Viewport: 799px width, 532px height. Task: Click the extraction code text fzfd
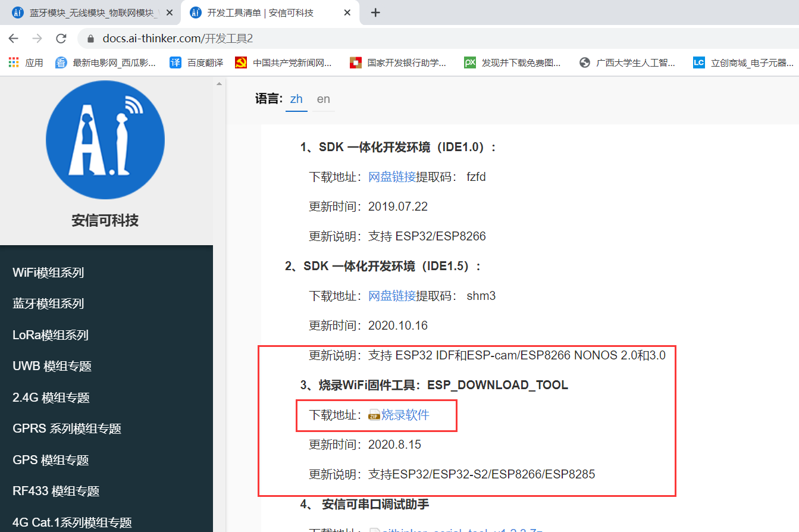click(x=477, y=177)
